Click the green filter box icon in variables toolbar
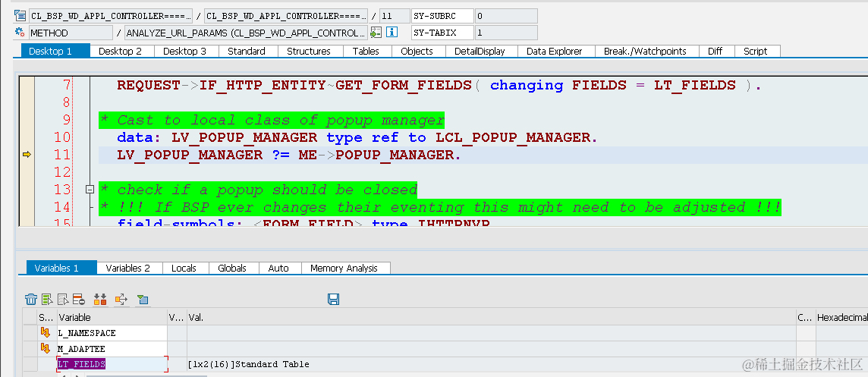This screenshot has height=377, width=868. click(x=143, y=300)
